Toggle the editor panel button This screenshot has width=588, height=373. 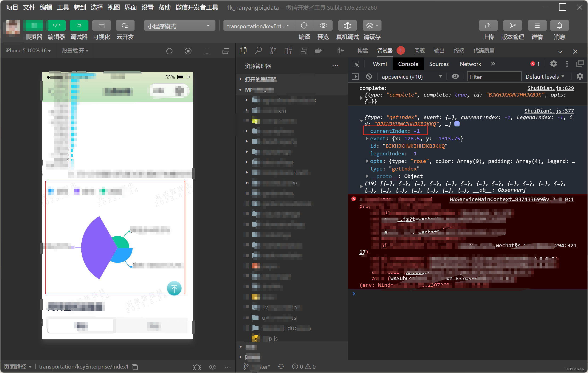pyautogui.click(x=56, y=26)
